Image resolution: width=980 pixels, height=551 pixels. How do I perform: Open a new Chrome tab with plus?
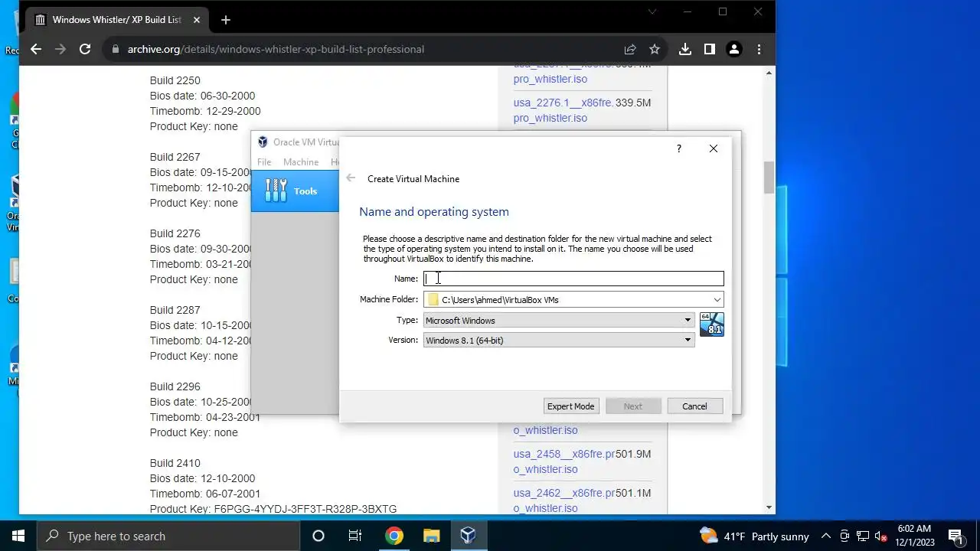tap(225, 20)
